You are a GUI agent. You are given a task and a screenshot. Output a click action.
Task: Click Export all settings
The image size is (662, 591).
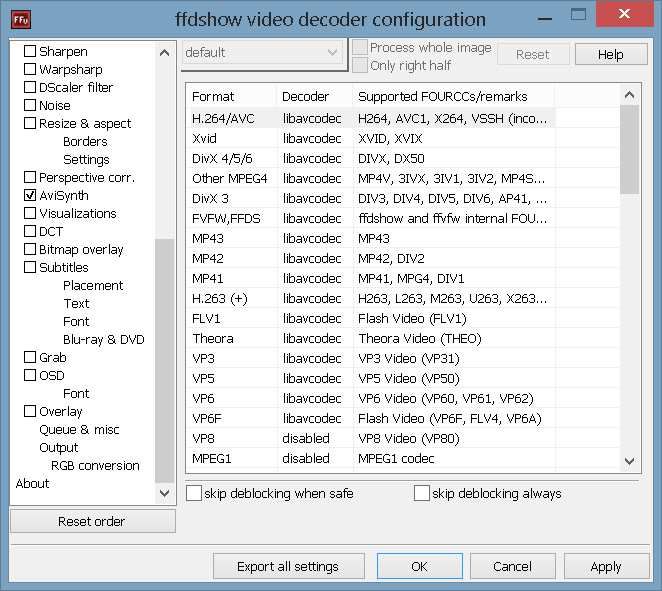click(288, 566)
